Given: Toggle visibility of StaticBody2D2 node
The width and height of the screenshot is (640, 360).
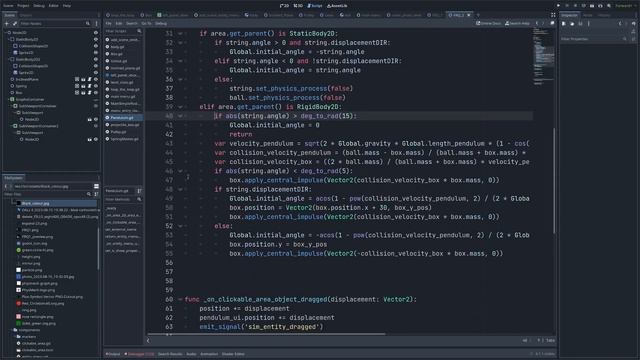Looking at the screenshot, I should (96, 59).
